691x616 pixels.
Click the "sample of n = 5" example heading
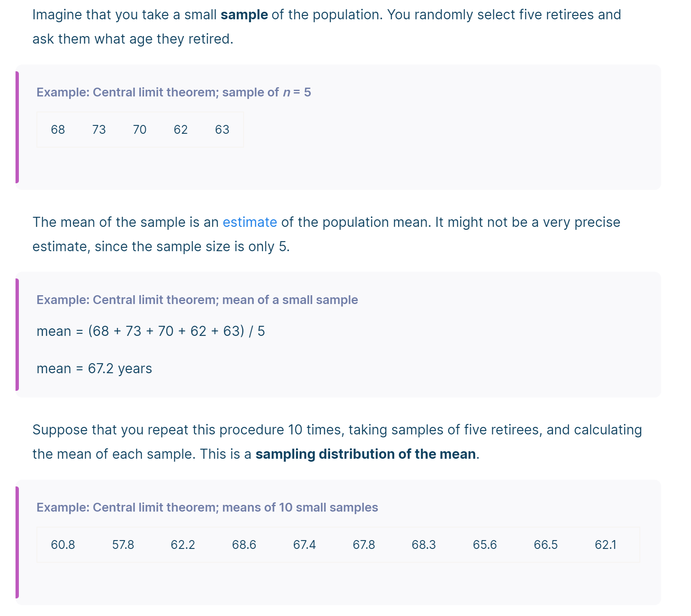174,92
